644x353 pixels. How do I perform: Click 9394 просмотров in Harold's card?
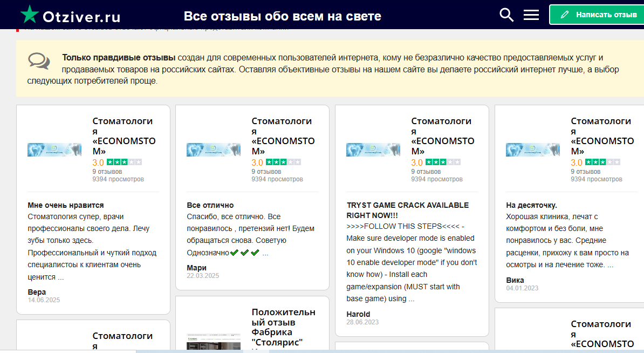click(437, 179)
